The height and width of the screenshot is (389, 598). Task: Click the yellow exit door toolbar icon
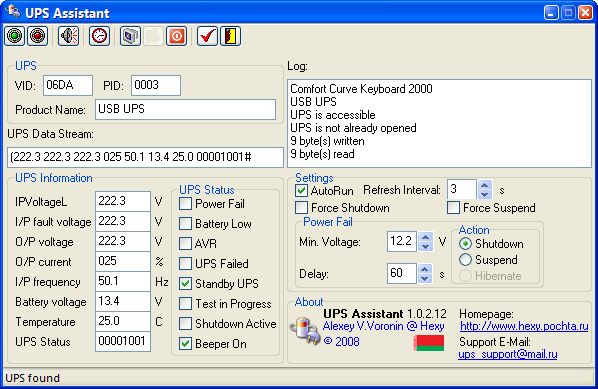230,36
